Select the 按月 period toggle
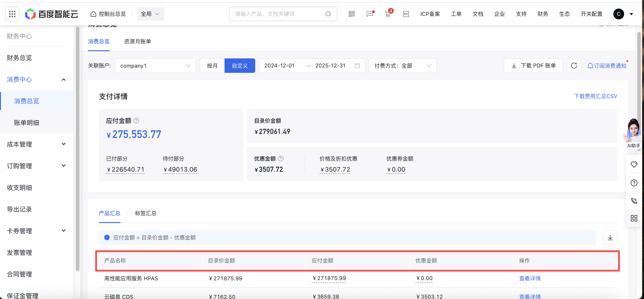Screen dimensions: 644x299 coord(212,66)
